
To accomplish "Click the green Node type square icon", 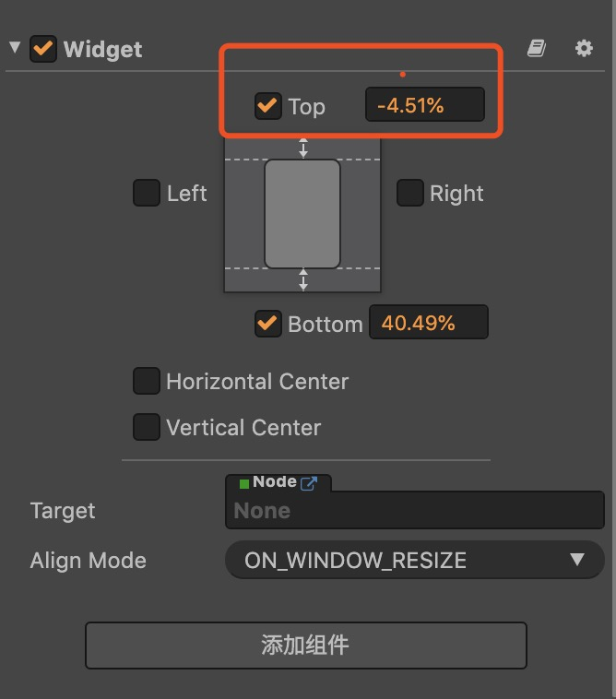I will click(x=244, y=483).
